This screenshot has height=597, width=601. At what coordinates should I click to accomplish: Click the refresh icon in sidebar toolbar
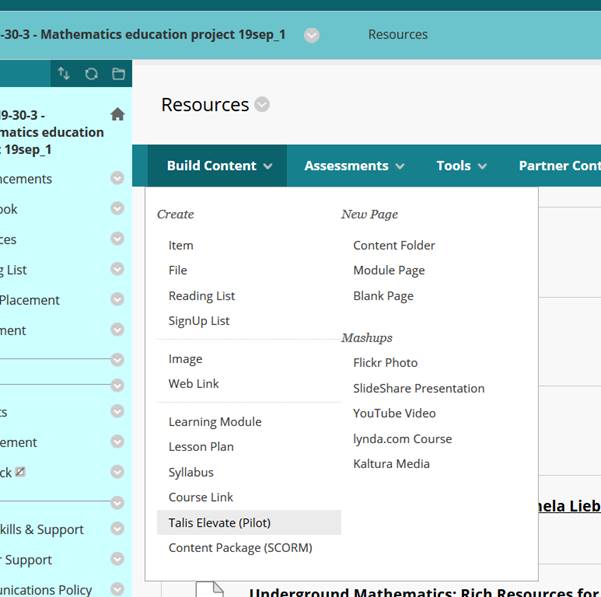coord(91,74)
